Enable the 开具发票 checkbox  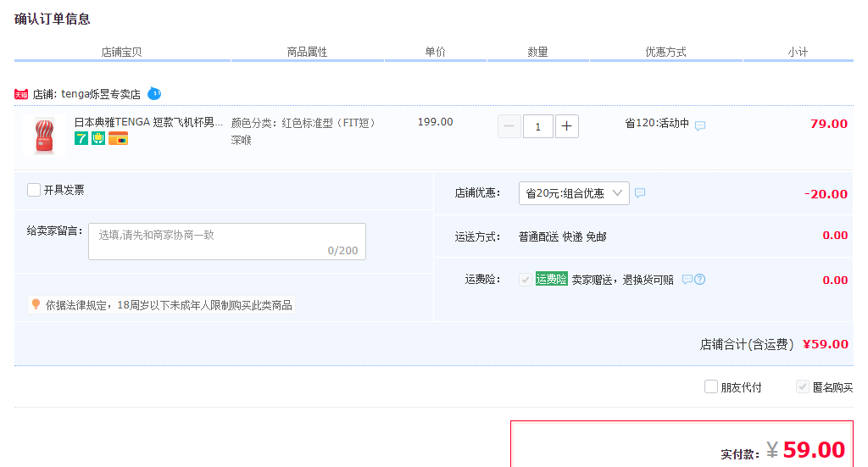tap(34, 190)
